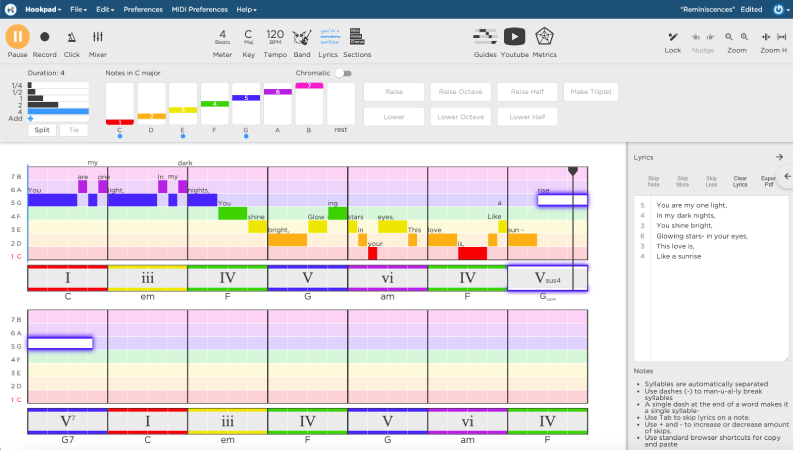Viewport: 793px width, 450px height.
Task: Open the Edit dropdown menu
Action: pos(106,9)
